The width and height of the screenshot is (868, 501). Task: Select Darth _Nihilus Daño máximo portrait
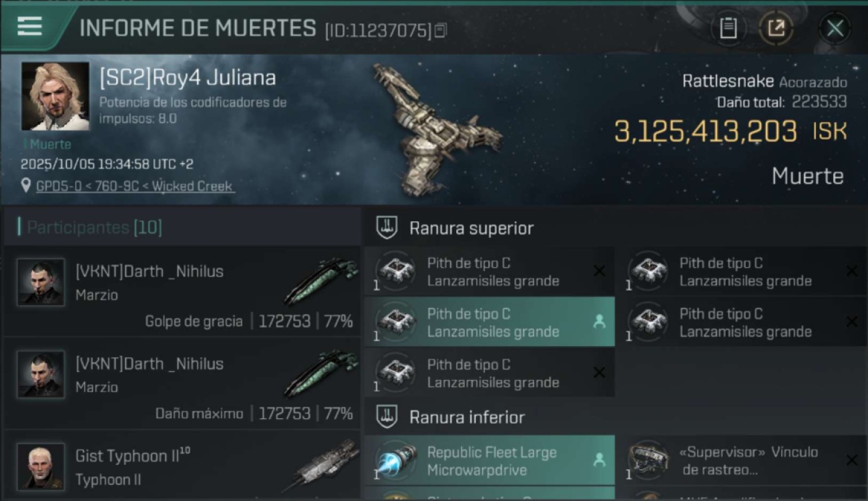pos(41,374)
